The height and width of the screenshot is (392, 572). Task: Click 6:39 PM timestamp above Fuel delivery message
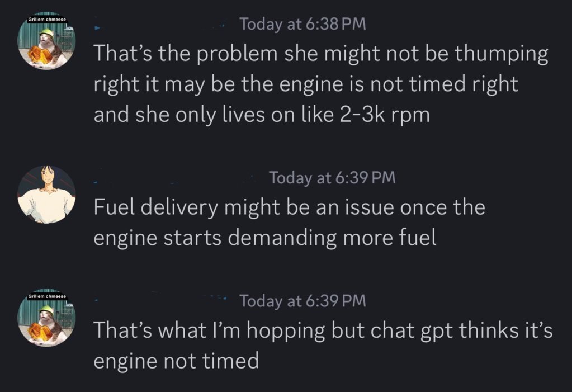pyautogui.click(x=332, y=178)
